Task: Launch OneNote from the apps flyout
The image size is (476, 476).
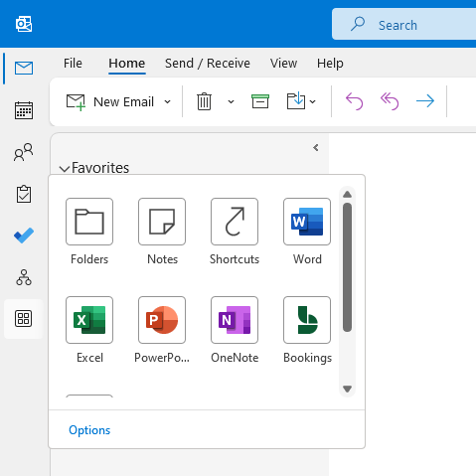Action: pos(235,320)
